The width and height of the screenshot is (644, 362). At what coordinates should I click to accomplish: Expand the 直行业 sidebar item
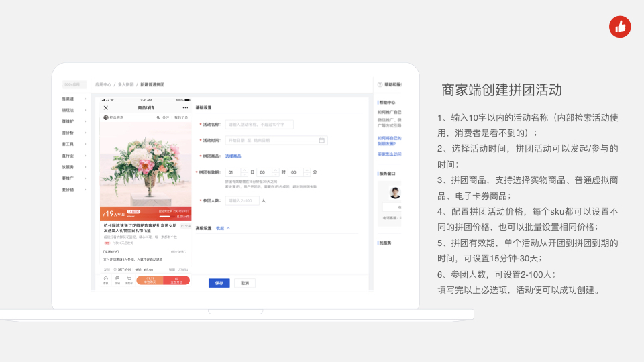click(74, 156)
